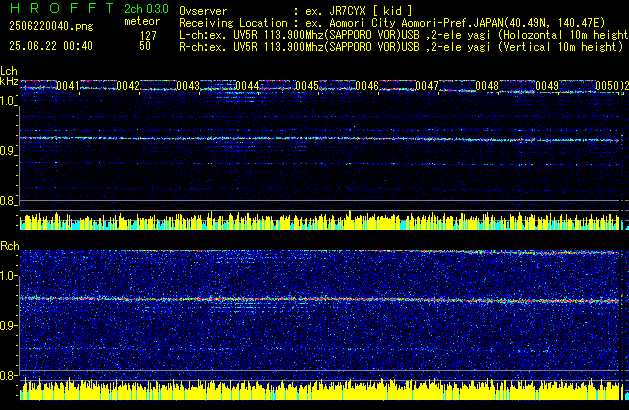Select the HROFFT title text
Screen dimensions: 629x410
(62, 8)
